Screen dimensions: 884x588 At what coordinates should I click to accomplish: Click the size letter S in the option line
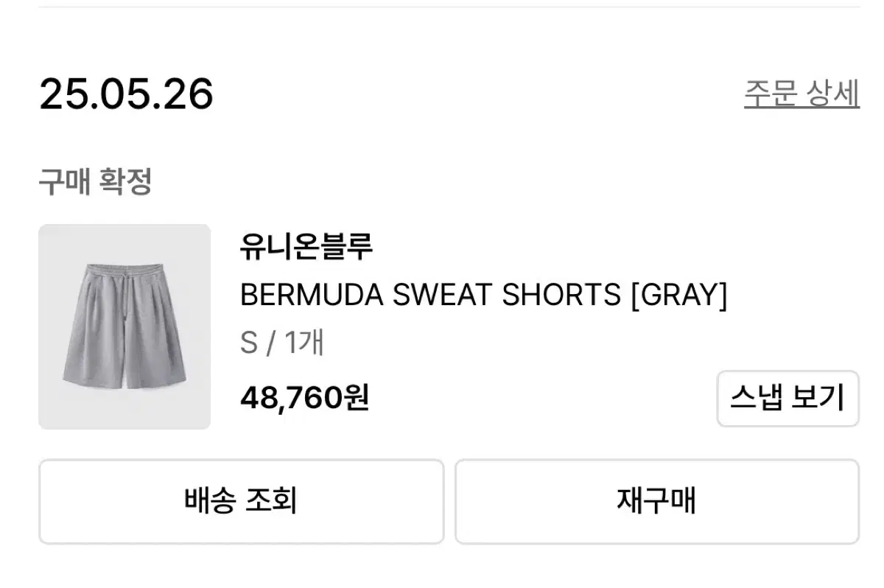point(248,343)
